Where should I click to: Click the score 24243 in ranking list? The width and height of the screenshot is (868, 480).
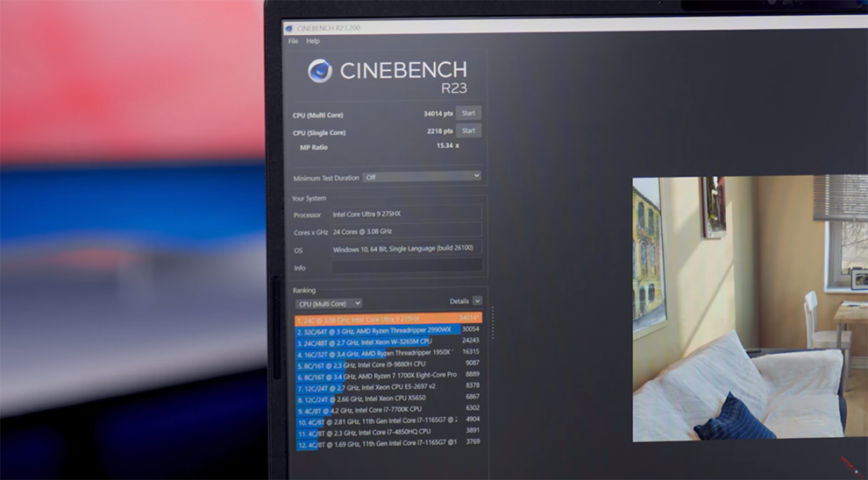471,340
